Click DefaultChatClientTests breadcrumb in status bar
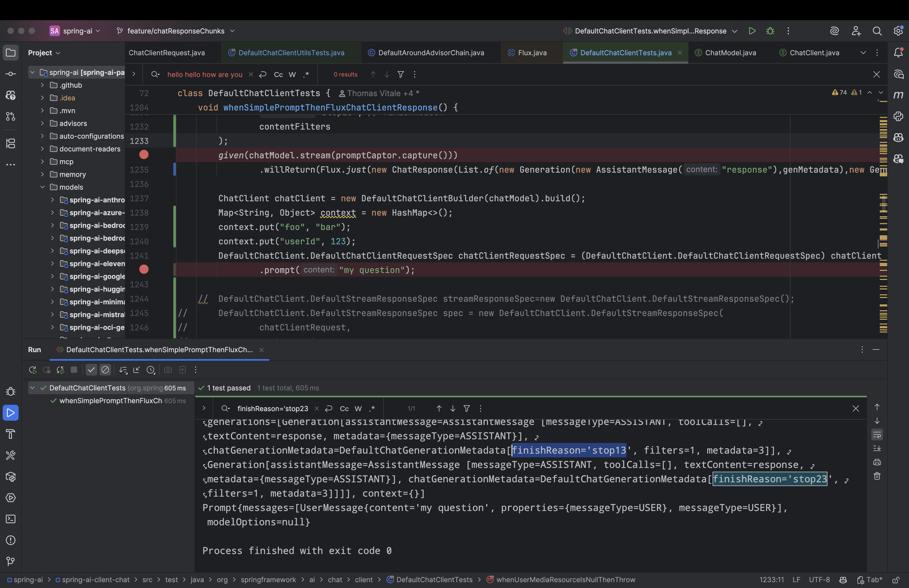The image size is (909, 588). pyautogui.click(x=429, y=580)
